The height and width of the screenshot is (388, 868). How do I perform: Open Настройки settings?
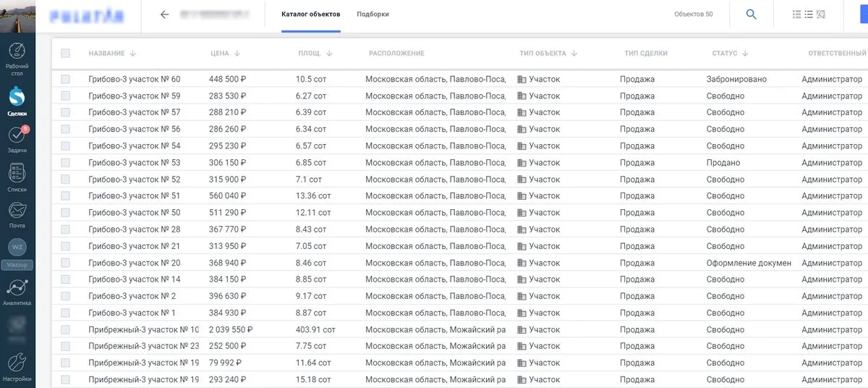point(17,366)
